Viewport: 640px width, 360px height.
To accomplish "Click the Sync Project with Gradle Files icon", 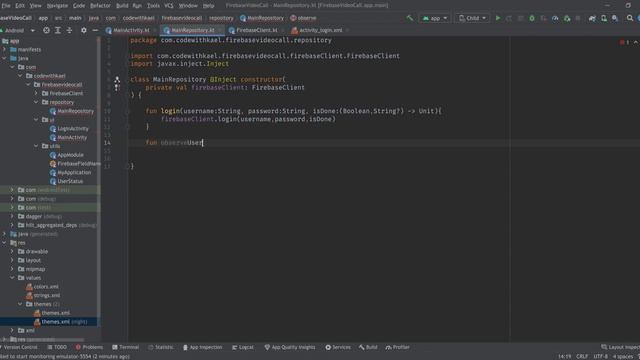I will click(x=592, y=18).
